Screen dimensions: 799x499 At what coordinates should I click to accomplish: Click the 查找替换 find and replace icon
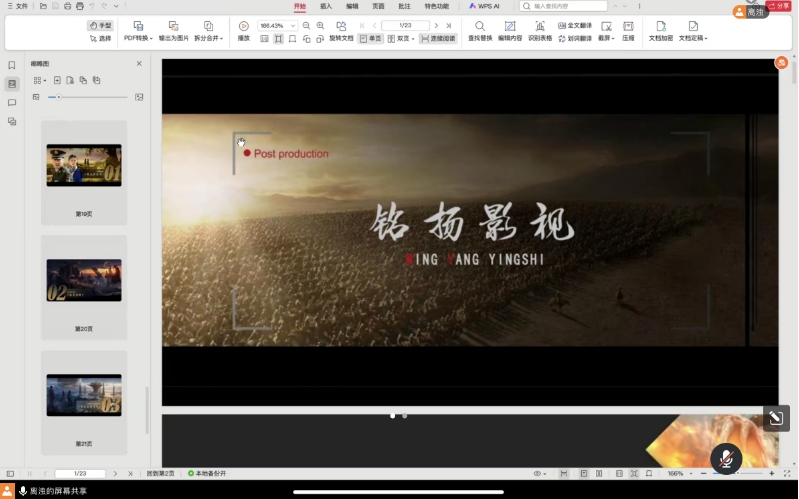(480, 26)
